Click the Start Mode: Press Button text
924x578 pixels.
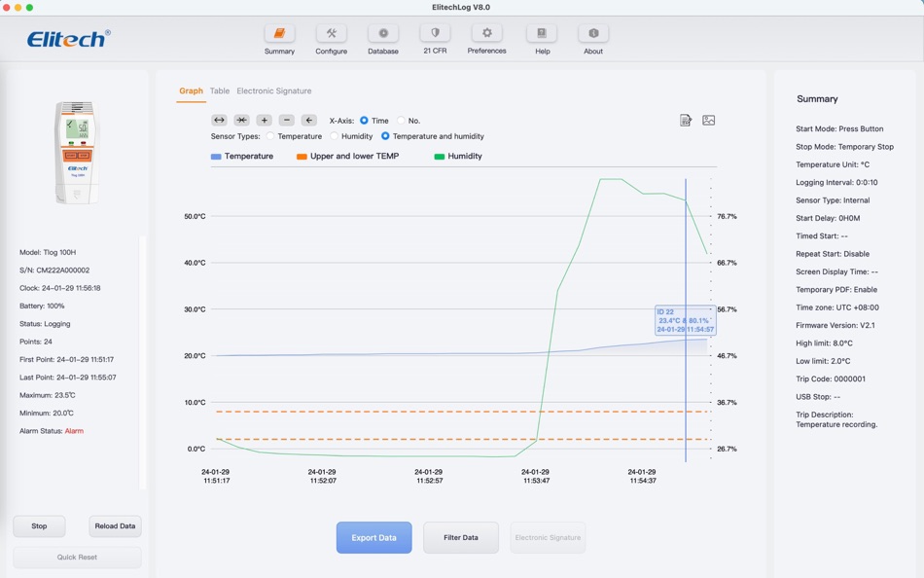[839, 128]
